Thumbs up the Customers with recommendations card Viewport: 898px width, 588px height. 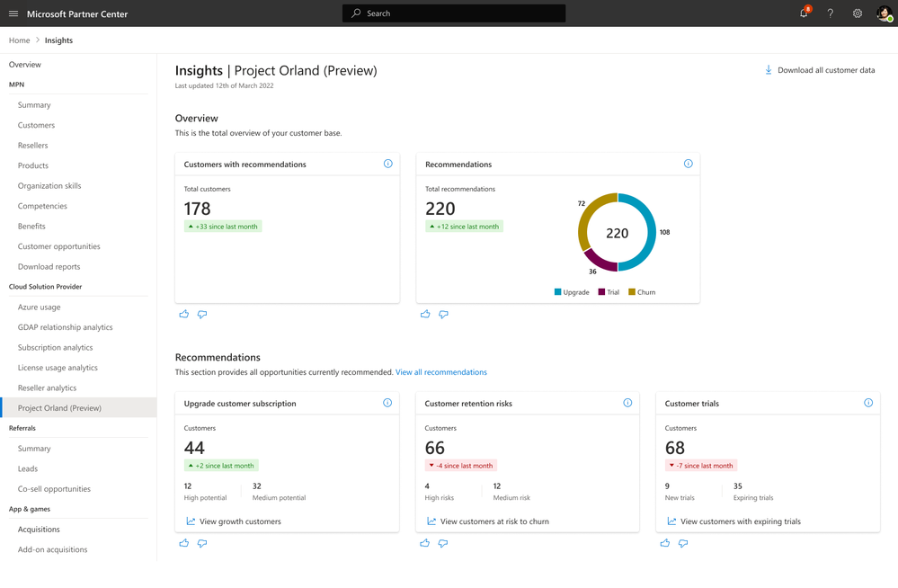click(184, 314)
